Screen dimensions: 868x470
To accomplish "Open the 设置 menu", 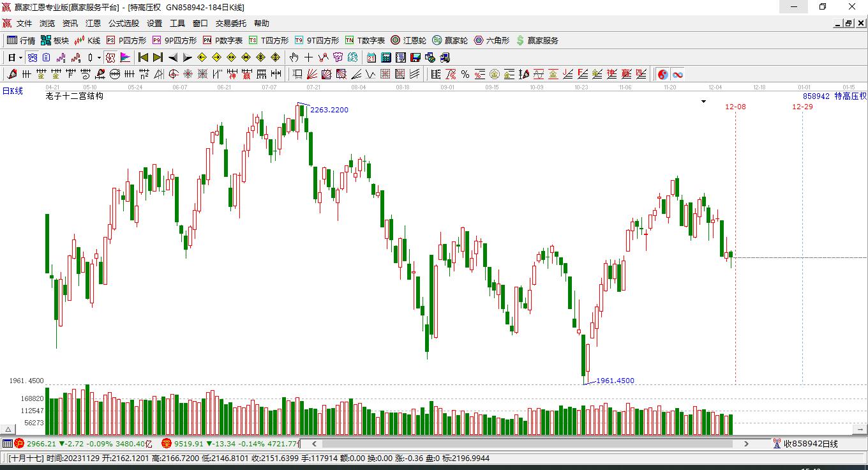I will point(154,24).
